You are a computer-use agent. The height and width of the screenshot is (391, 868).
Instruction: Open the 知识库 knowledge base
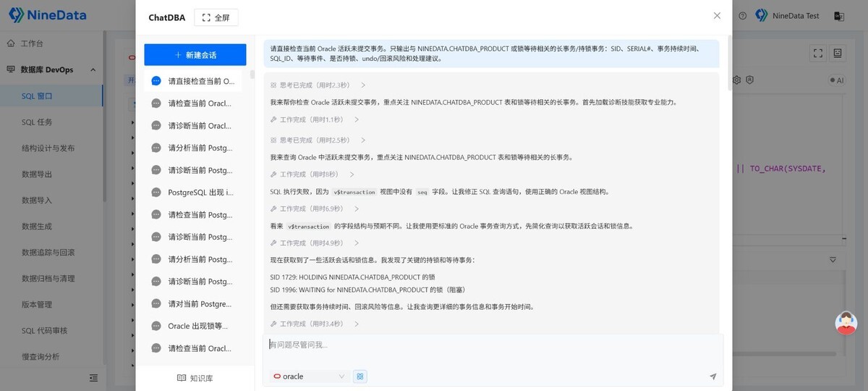click(x=195, y=378)
